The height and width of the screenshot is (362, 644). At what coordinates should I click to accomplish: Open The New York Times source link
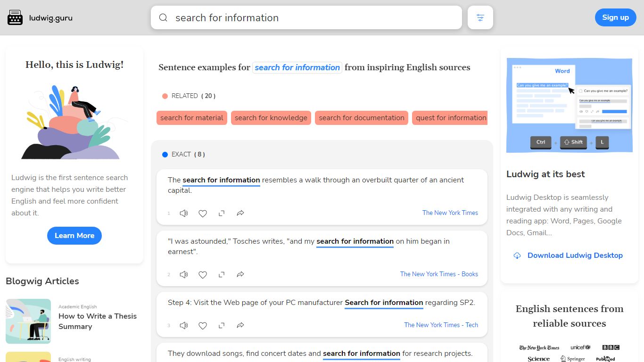tap(450, 213)
